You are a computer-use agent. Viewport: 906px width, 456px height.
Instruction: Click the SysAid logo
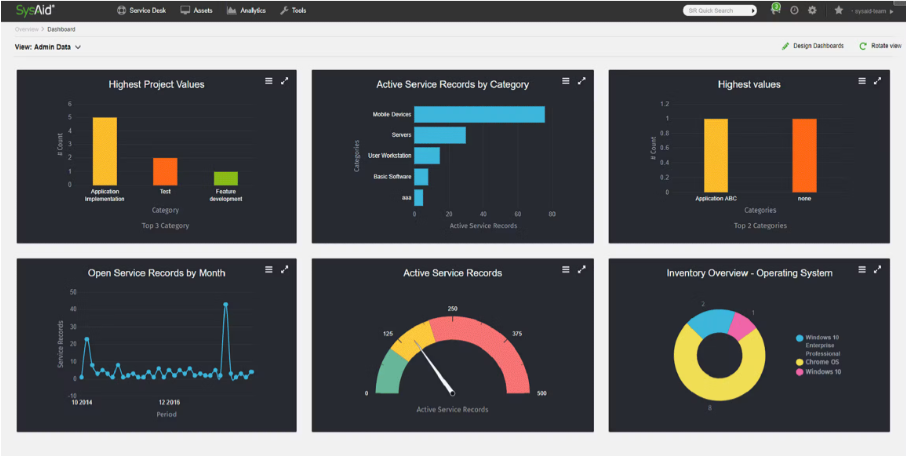[35, 10]
